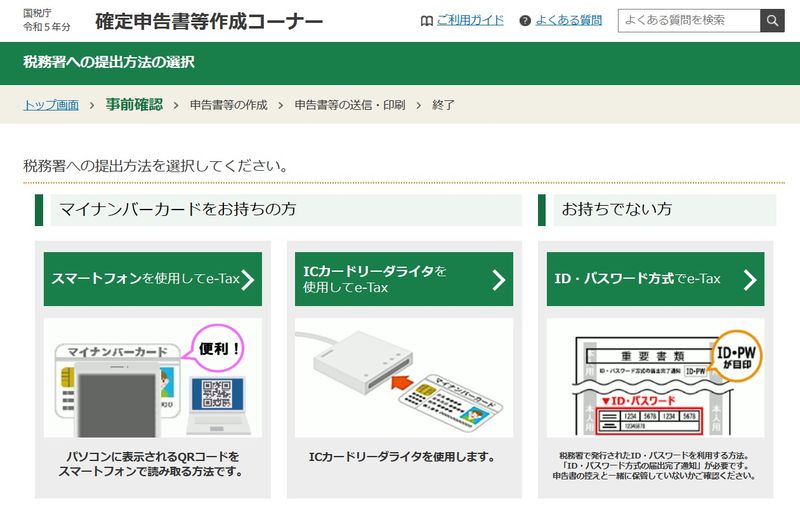
Task: Select the 終了 breadcrumb step
Action: (443, 105)
